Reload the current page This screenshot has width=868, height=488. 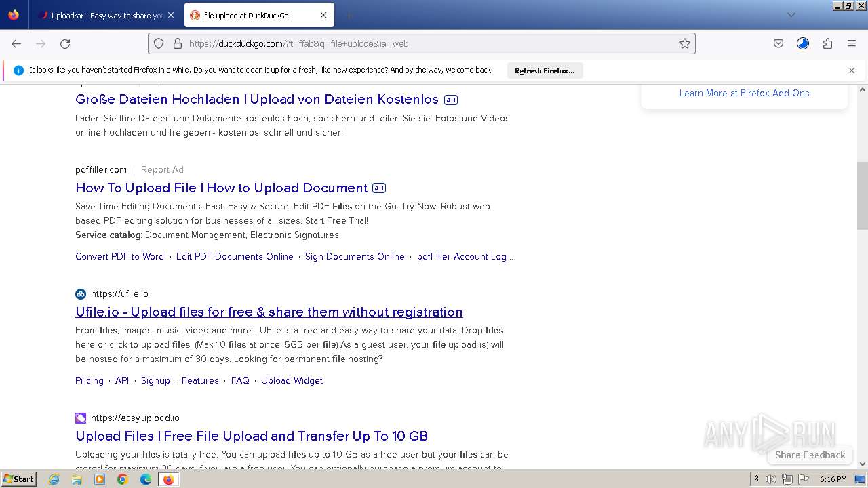[x=65, y=43]
